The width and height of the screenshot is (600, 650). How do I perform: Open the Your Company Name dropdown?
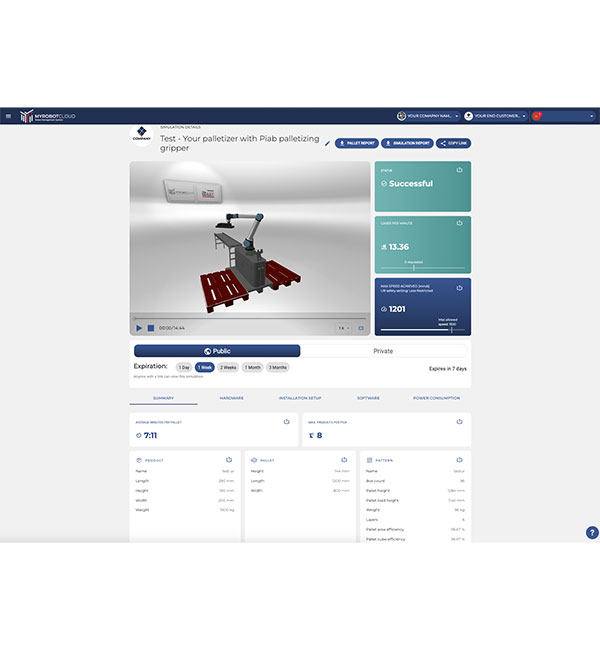pos(428,116)
